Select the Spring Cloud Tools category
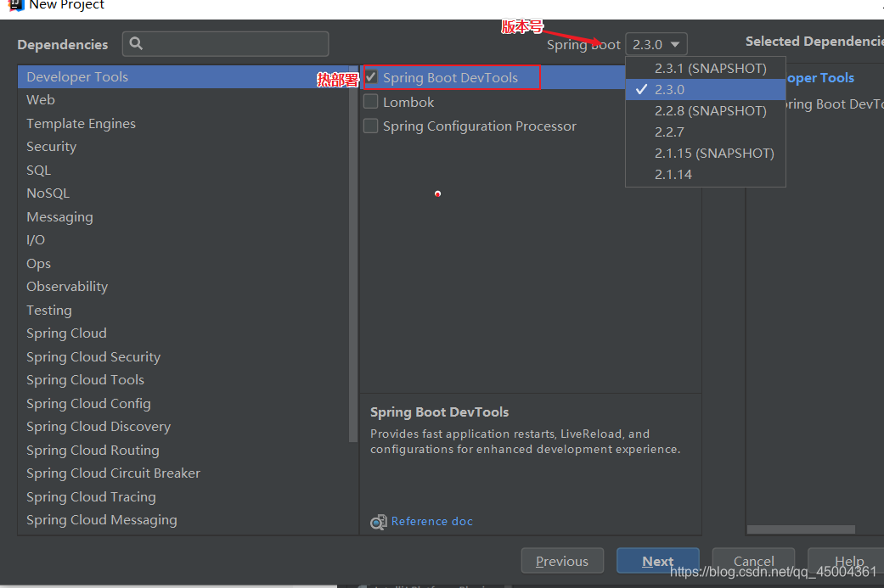 click(x=183, y=380)
